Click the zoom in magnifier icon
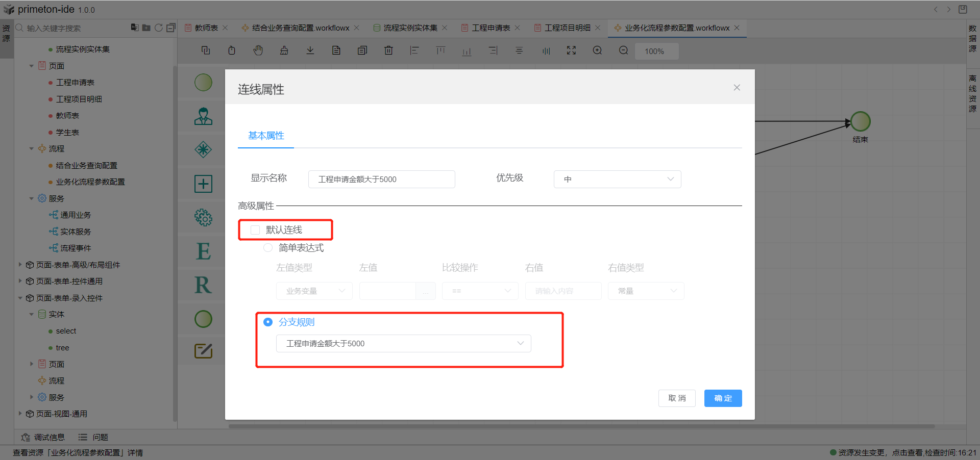 [597, 50]
